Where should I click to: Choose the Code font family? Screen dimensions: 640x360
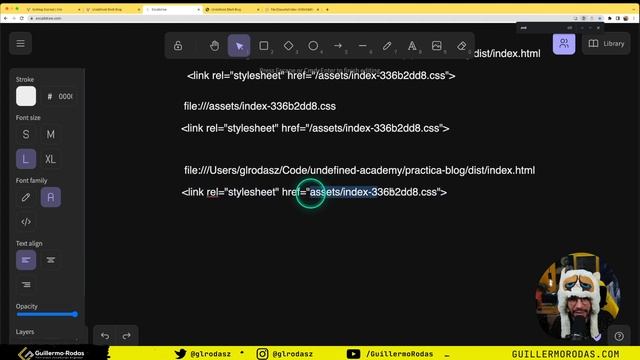tap(26, 222)
